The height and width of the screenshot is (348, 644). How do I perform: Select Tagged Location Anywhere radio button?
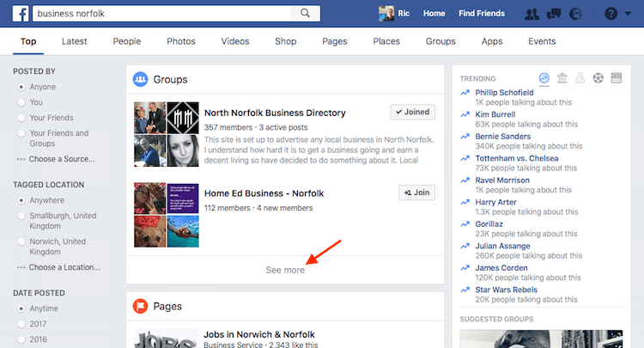[21, 200]
